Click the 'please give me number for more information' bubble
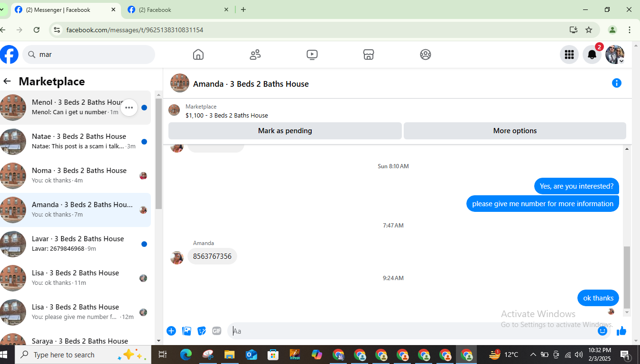640x364 pixels. (x=543, y=204)
